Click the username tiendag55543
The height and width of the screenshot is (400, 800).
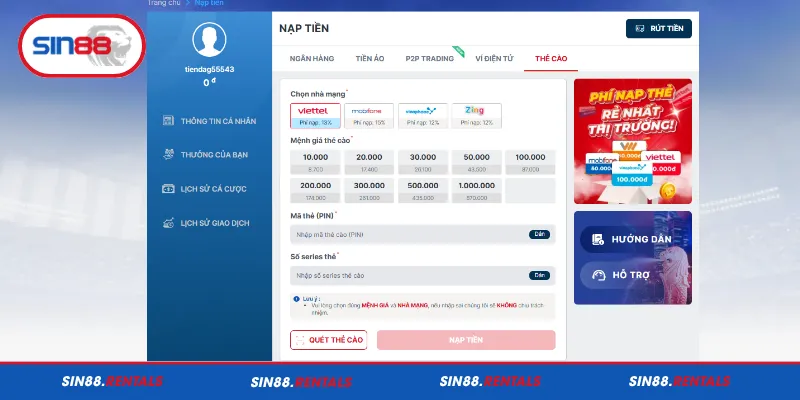[209, 69]
